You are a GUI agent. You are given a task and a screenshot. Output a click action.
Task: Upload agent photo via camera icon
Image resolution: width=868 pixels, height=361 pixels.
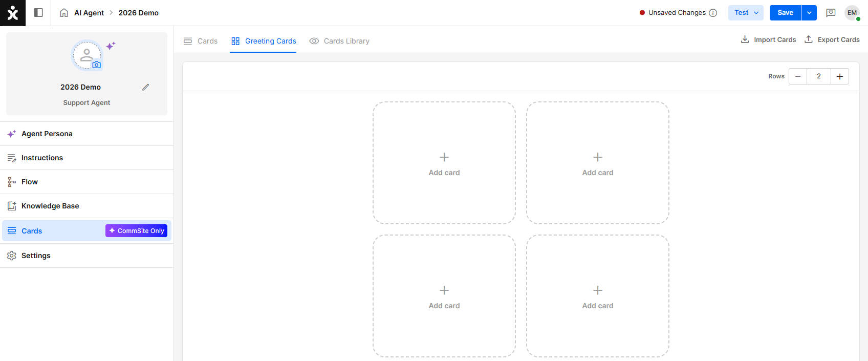click(97, 65)
